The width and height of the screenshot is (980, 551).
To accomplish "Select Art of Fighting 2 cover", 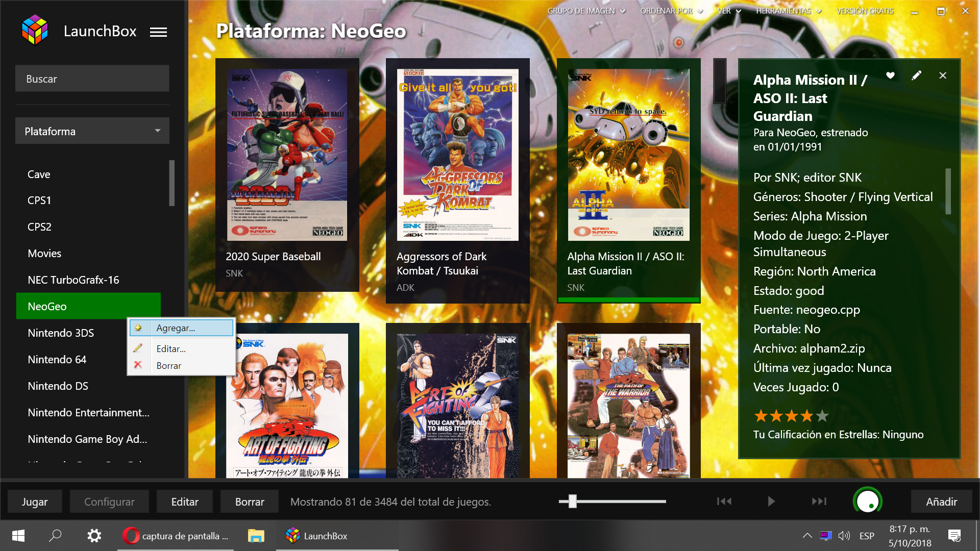I will tap(458, 406).
